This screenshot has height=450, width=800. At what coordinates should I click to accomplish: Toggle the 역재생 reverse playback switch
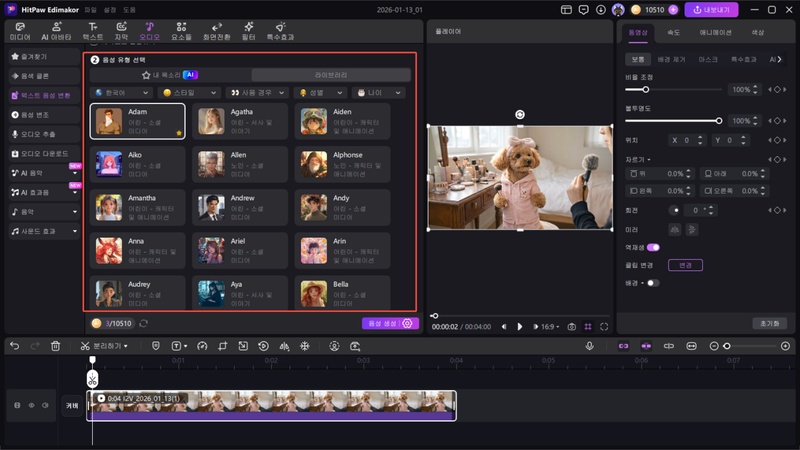(653, 247)
